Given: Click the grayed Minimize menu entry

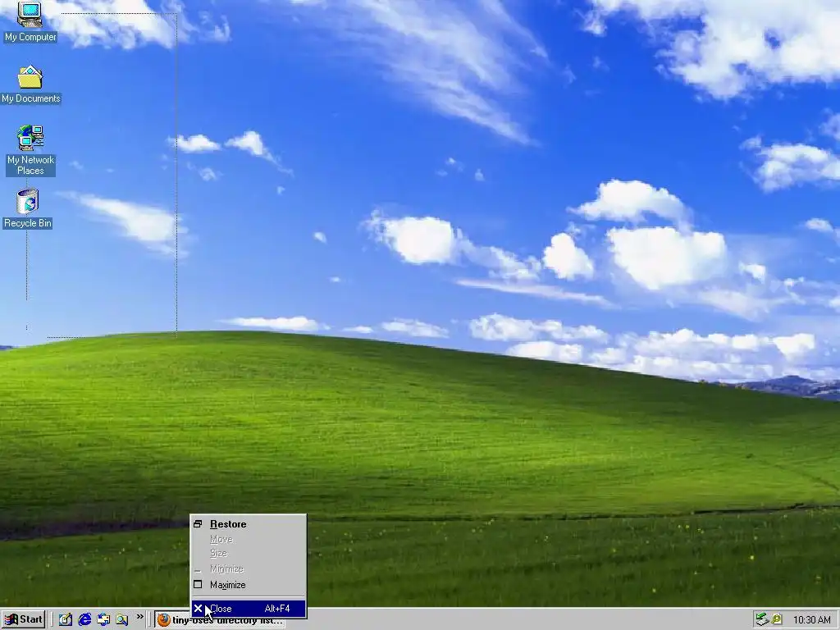Looking at the screenshot, I should pyautogui.click(x=249, y=569).
